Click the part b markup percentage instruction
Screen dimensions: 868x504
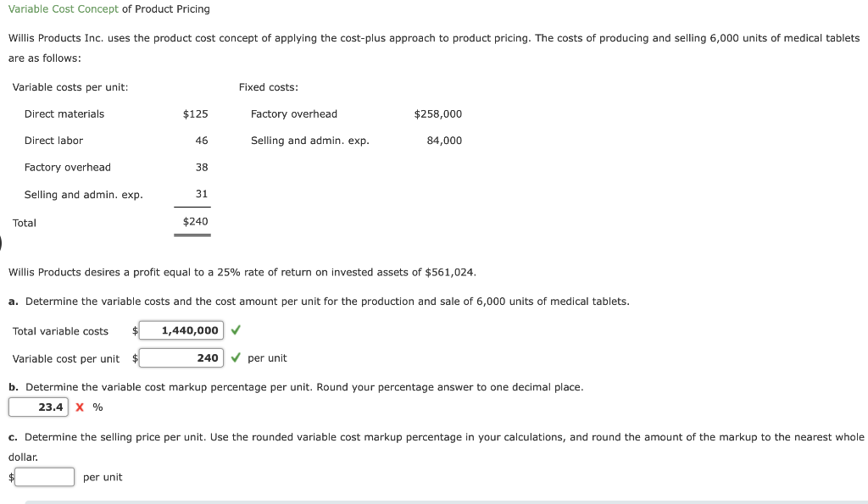pyautogui.click(x=303, y=387)
